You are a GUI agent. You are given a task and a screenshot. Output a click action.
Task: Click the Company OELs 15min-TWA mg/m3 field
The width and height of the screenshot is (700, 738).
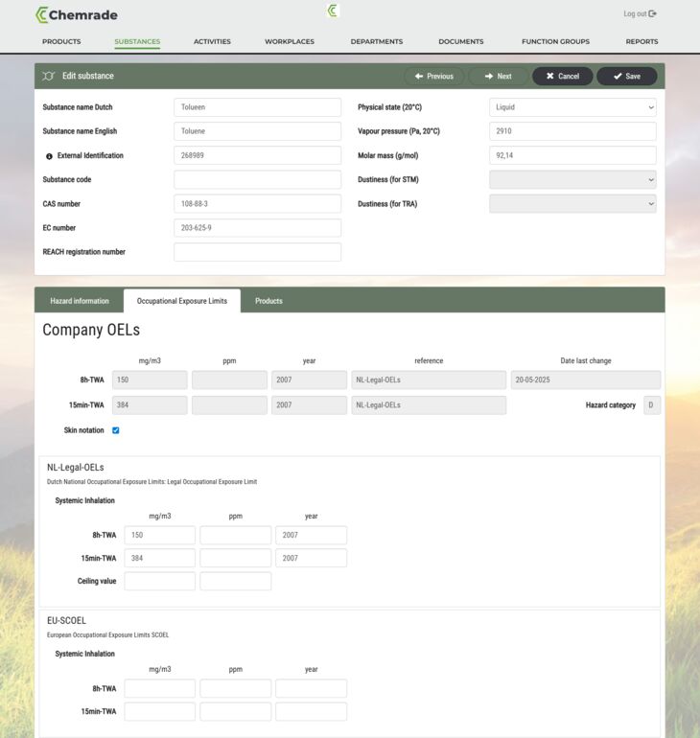click(150, 404)
